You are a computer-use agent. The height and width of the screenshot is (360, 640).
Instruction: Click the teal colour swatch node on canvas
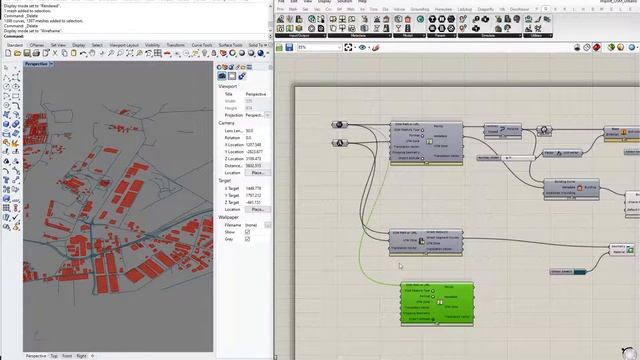pyautogui.click(x=568, y=271)
